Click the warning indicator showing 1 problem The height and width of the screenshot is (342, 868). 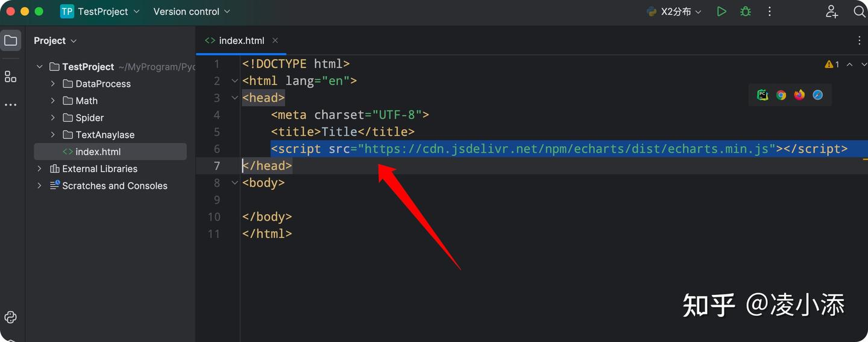coord(832,64)
